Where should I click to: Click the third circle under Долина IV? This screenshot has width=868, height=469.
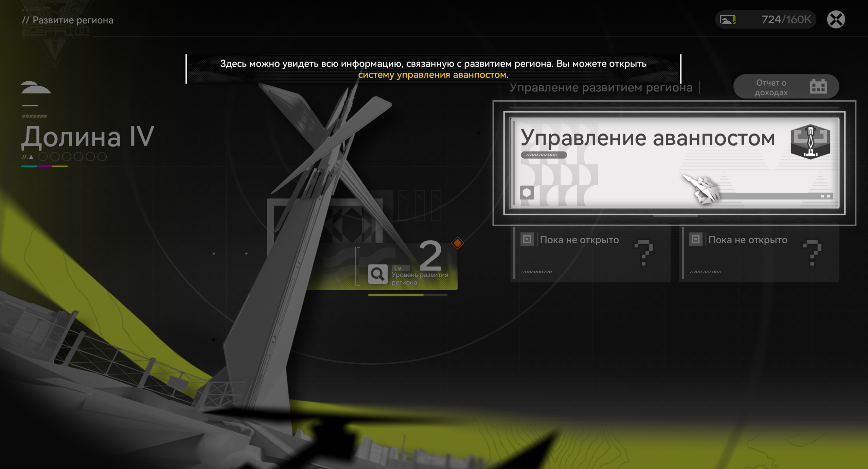point(67,157)
